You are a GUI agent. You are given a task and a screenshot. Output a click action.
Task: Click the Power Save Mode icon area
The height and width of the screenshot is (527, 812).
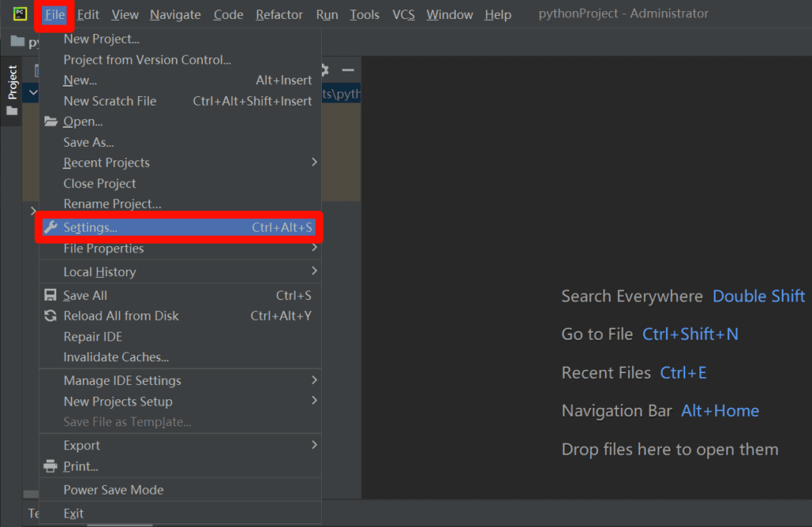(x=51, y=490)
